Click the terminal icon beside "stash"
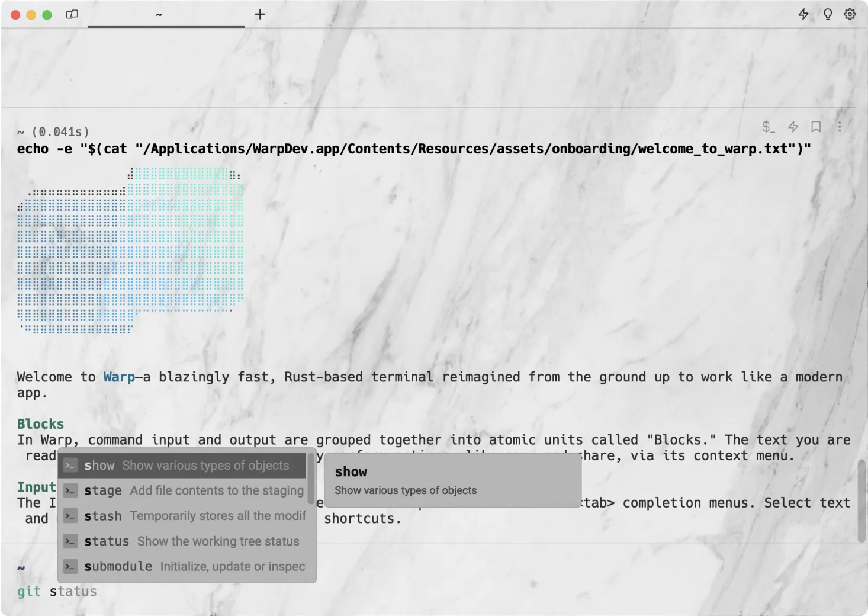Screen dimensions: 868x616 70,515
